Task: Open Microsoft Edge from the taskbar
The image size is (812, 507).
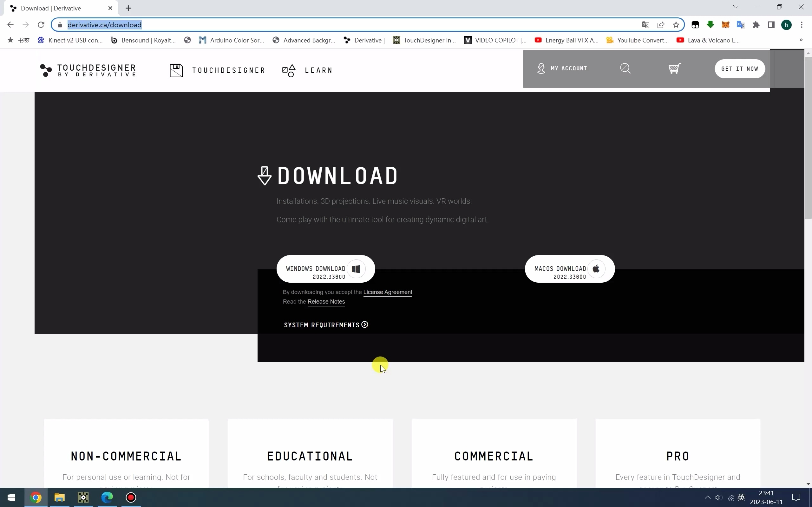Action: [108, 497]
